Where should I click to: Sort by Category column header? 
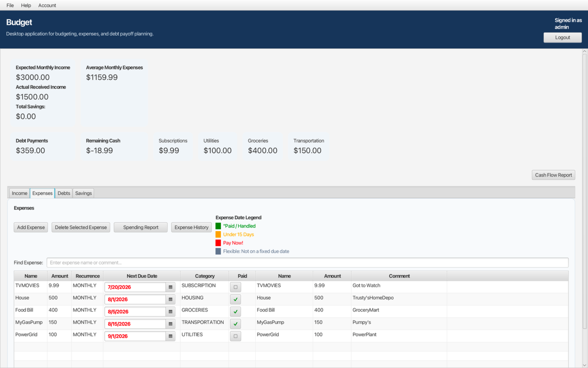coord(205,276)
